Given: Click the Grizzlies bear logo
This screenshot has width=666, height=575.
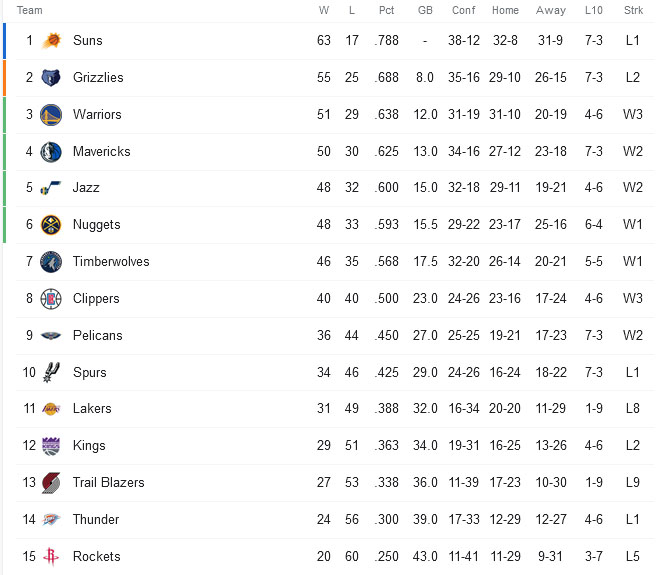Looking at the screenshot, I should pos(51,78).
